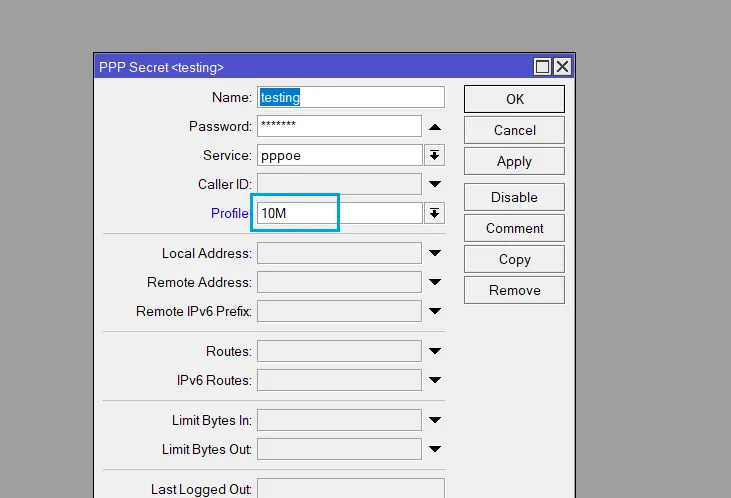Apply the PPP secret changes

(514, 161)
